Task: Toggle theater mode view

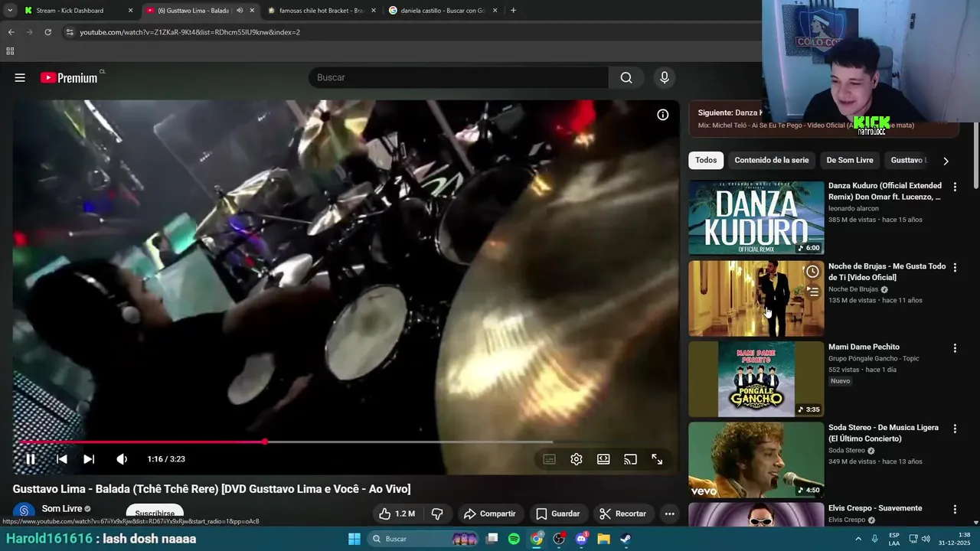Action: 603,459
